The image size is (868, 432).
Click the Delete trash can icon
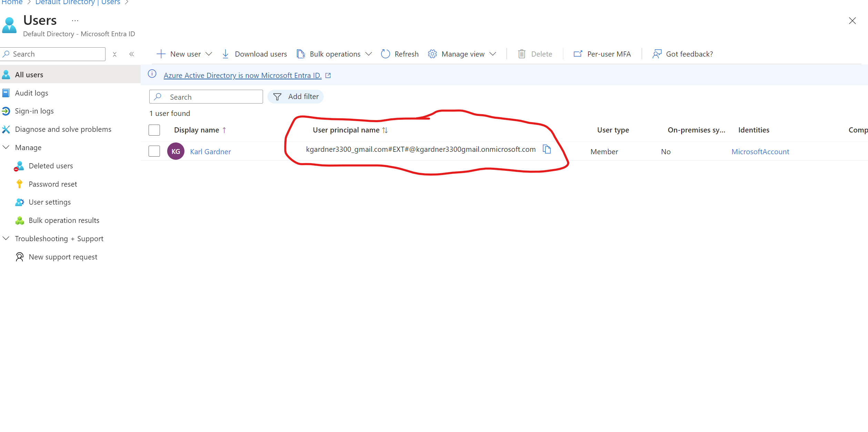click(x=522, y=54)
